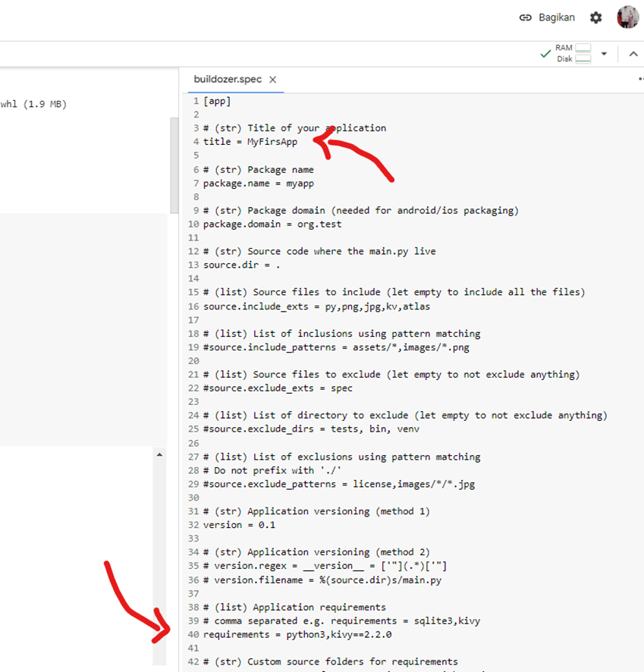Click the notebook vertical scrollbar thumb
Viewport: 644px width, 672px height.
(x=173, y=144)
